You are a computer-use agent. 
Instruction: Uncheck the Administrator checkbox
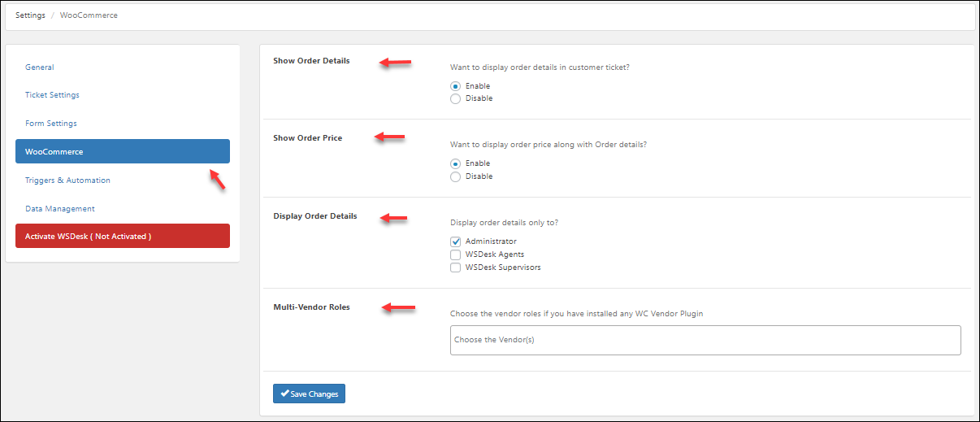pyautogui.click(x=456, y=241)
